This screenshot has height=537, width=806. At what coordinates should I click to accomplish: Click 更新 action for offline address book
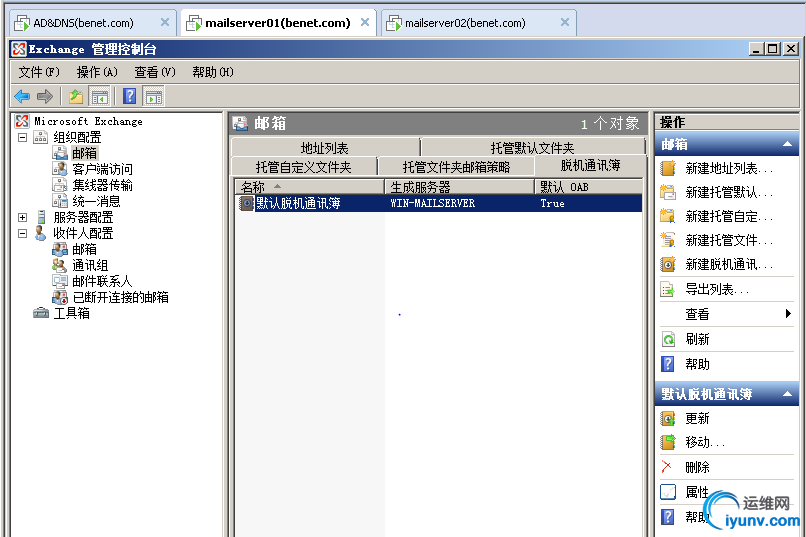(698, 418)
